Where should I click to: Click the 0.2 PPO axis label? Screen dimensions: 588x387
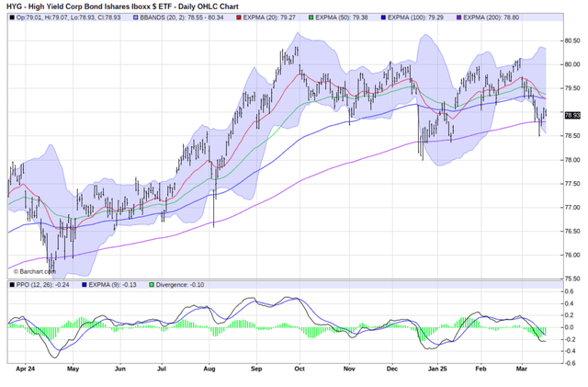pos(570,315)
